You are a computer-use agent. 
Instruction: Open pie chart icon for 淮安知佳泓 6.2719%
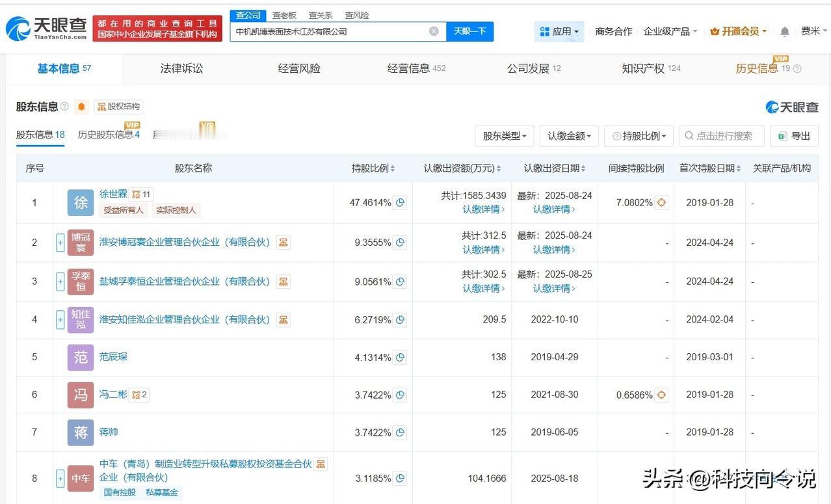(x=401, y=320)
